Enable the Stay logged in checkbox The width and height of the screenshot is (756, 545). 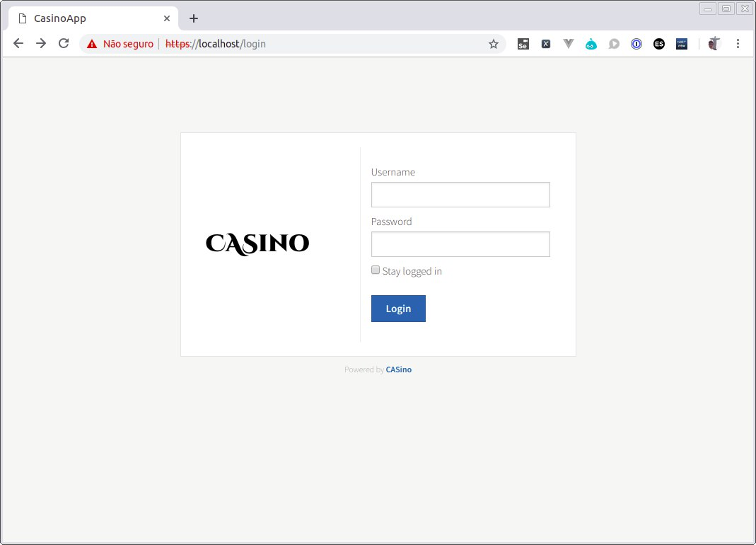376,270
